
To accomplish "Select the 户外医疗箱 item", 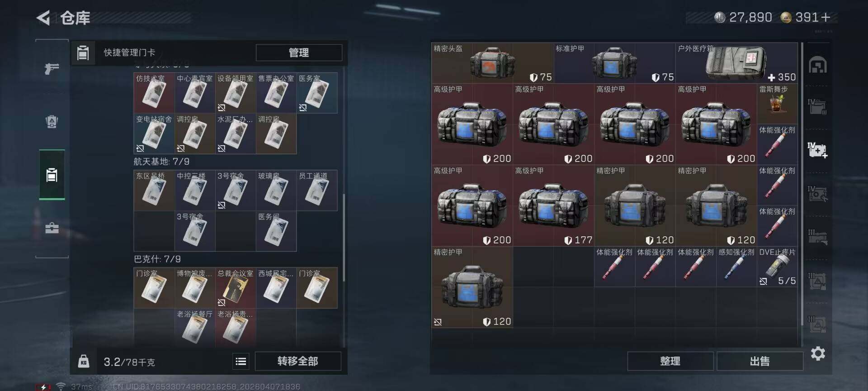I will click(736, 63).
